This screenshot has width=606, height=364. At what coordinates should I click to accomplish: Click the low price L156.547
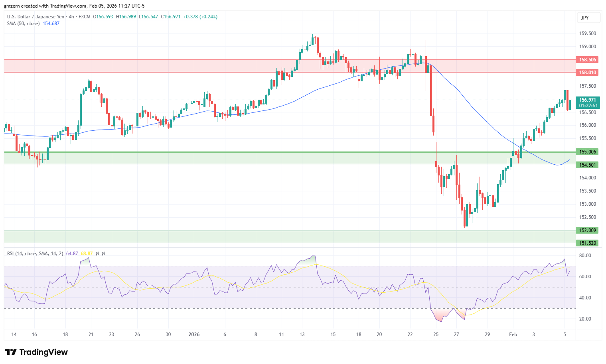tap(148, 17)
